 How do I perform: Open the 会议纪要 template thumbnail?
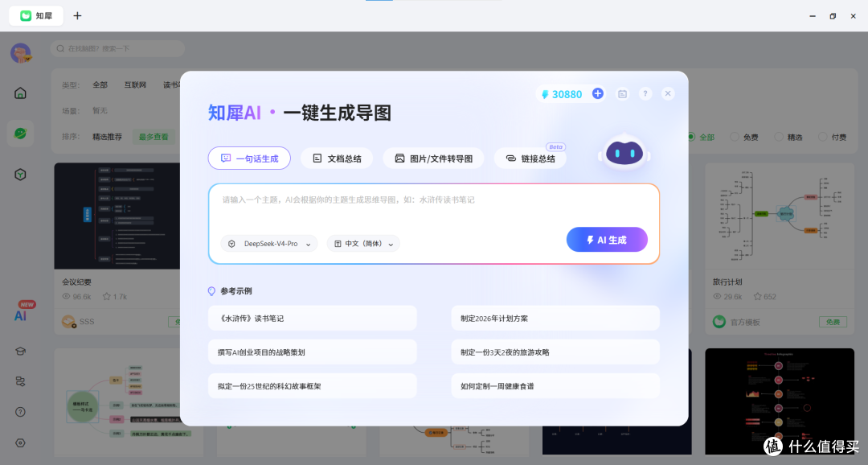point(117,216)
